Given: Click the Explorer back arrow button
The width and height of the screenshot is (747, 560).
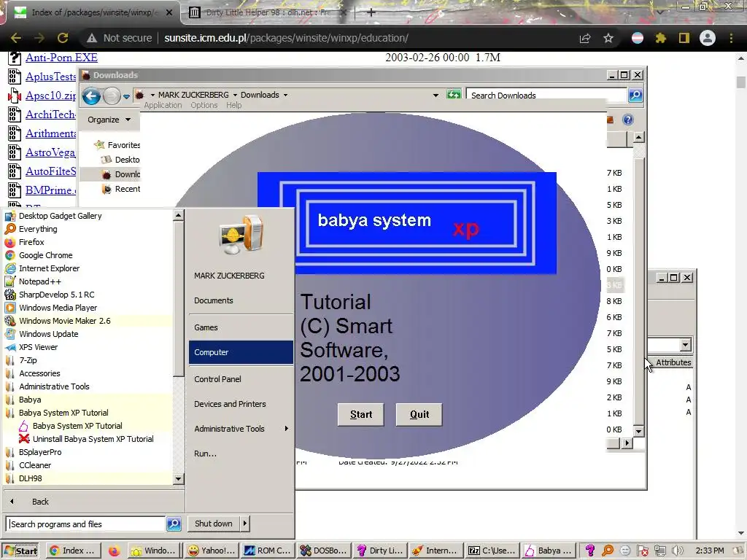Looking at the screenshot, I should pyautogui.click(x=91, y=96).
